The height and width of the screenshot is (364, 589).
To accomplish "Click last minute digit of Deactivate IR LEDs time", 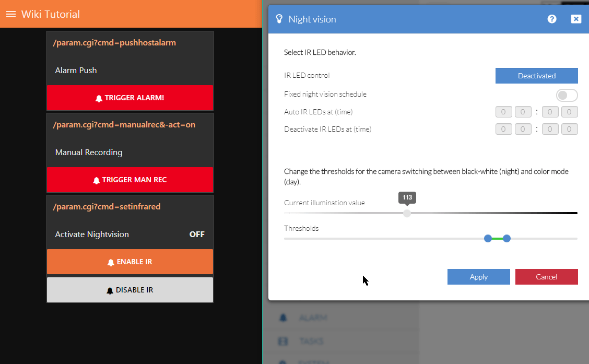I will [569, 129].
